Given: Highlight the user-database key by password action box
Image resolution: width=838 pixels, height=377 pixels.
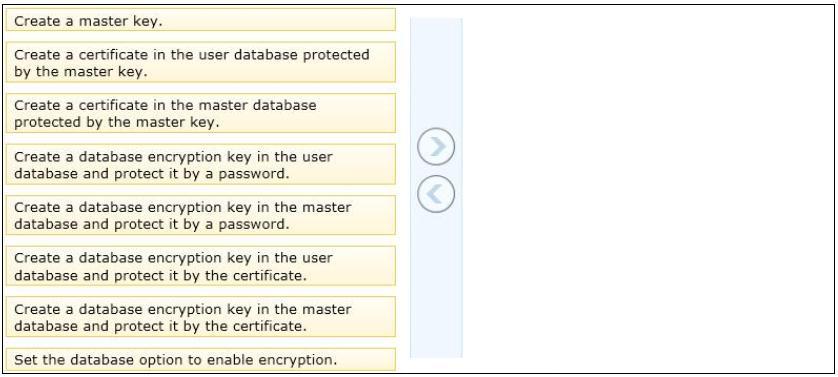Looking at the screenshot, I should (201, 164).
